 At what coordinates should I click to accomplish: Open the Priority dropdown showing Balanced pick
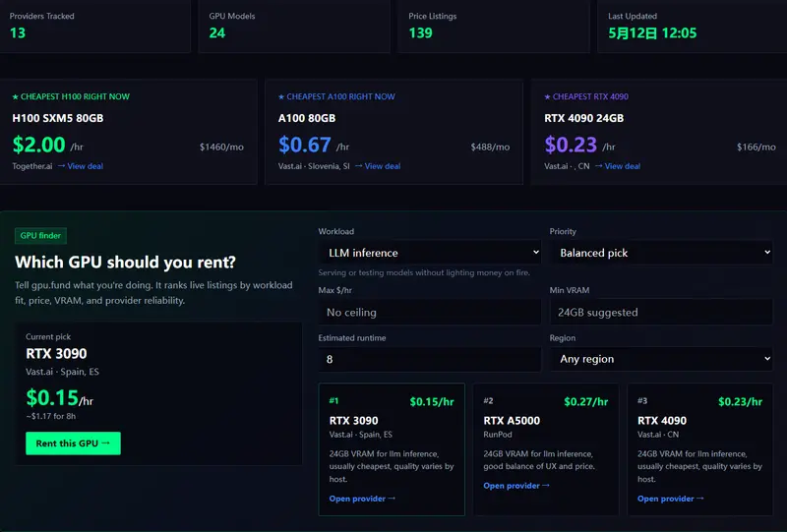click(661, 253)
